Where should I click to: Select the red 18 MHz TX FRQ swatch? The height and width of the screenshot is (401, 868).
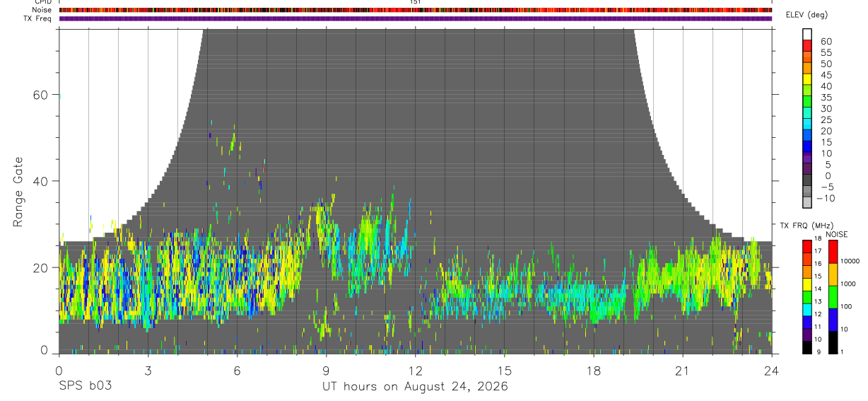(807, 246)
